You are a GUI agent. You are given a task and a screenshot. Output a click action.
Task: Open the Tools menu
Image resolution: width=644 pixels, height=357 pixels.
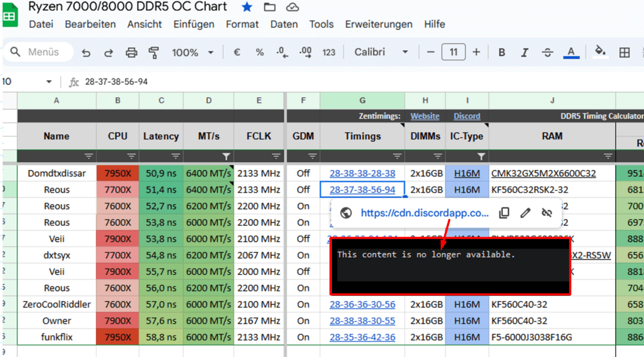tap(322, 25)
